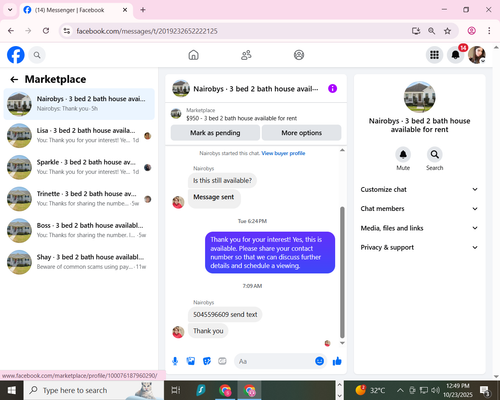
Task: Open Chrome three-dot menu
Action: point(489,31)
